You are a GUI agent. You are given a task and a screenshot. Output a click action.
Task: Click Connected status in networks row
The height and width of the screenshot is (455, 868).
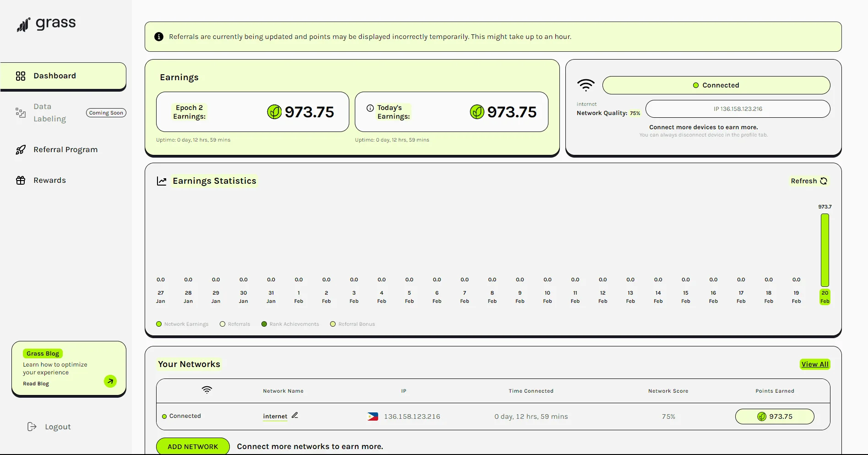point(182,416)
